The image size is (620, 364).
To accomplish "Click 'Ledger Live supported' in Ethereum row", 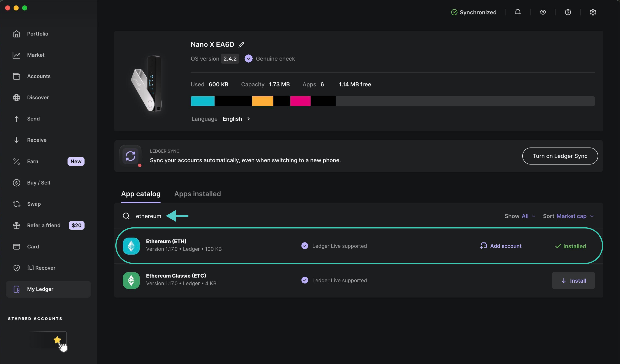I will [x=339, y=246].
